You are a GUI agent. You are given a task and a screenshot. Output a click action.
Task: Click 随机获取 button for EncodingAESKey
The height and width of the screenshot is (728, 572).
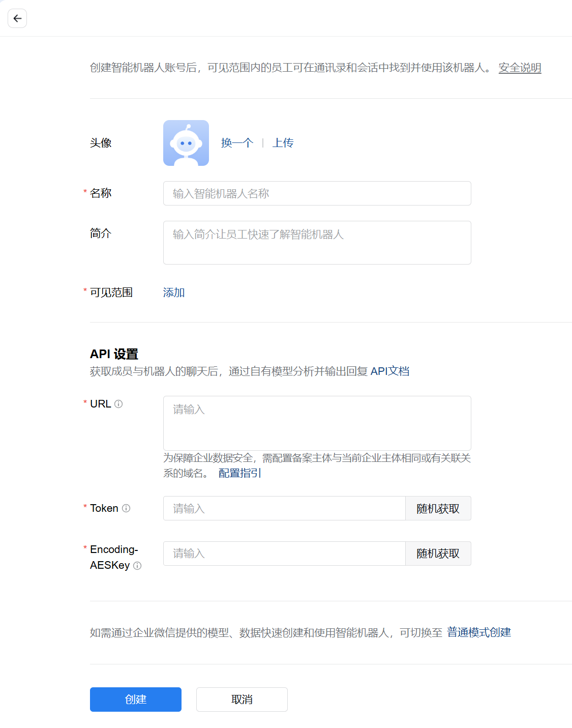(x=438, y=554)
